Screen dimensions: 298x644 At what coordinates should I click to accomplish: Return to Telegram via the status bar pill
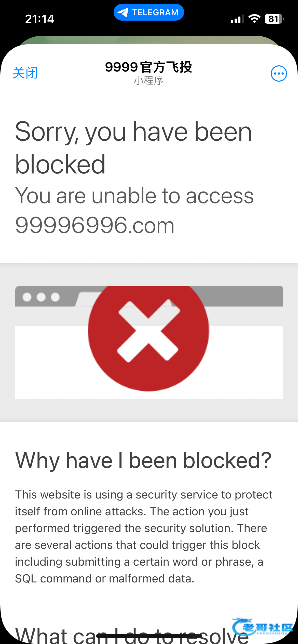click(149, 12)
